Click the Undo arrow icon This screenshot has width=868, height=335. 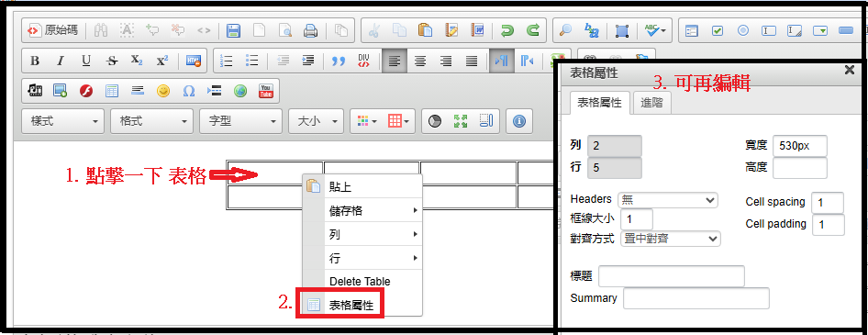click(x=507, y=30)
